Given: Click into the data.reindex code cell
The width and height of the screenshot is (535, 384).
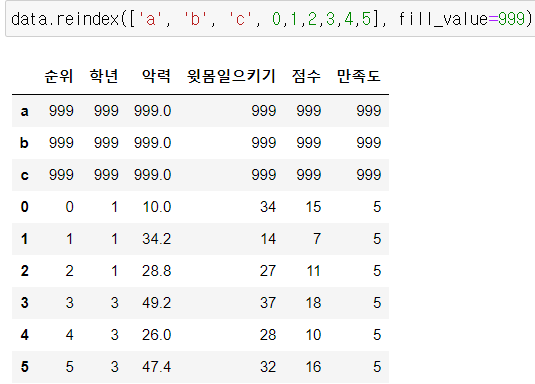Looking at the screenshot, I should point(271,19).
